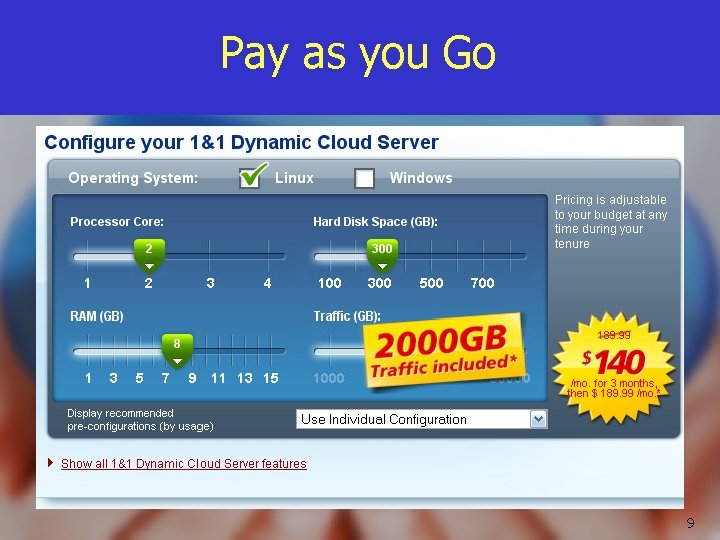720x540 pixels.
Task: Click the Configure your 1&1 Dynamic Cloud Server heading
Action: click(242, 142)
